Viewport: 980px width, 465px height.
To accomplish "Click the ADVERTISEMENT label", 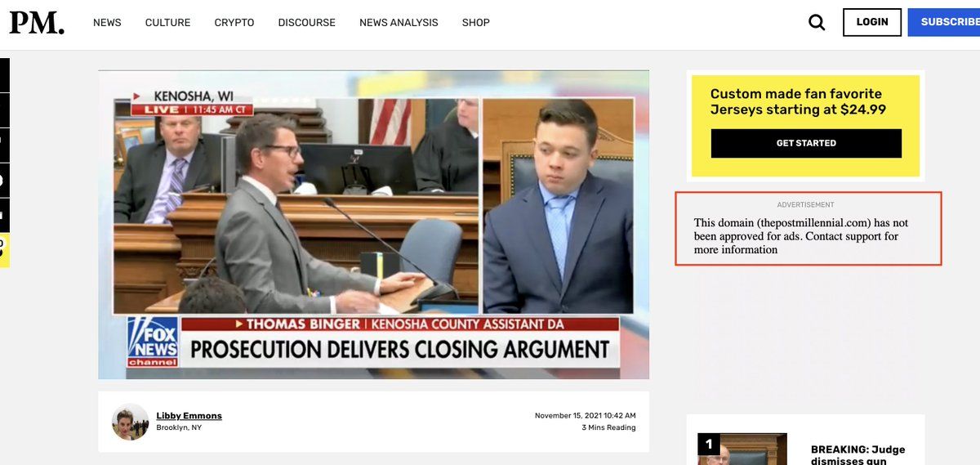I will 805,204.
